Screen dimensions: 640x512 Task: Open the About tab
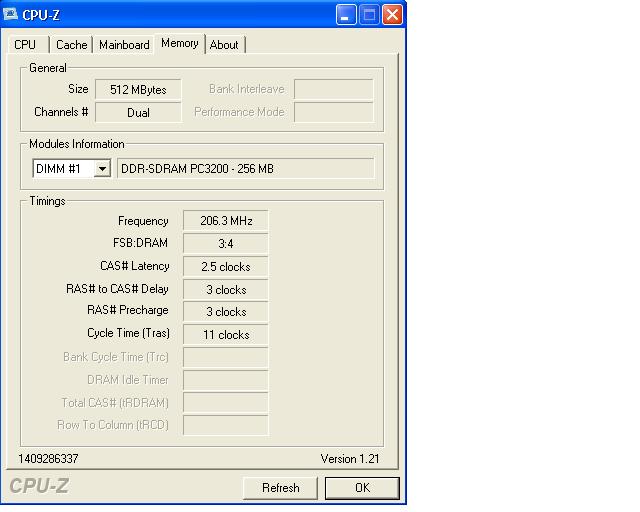click(x=224, y=45)
